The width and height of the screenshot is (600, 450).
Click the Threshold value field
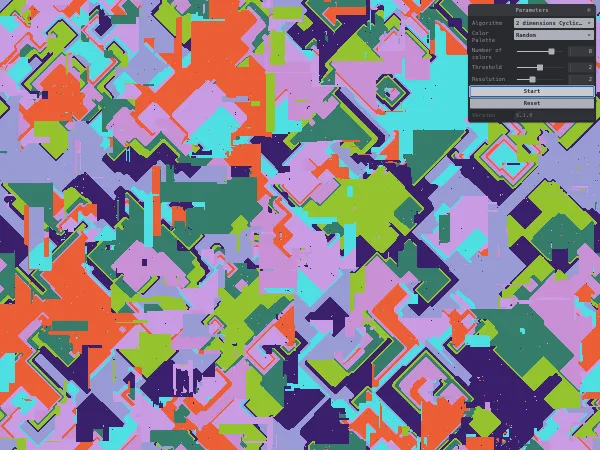pyautogui.click(x=581, y=67)
